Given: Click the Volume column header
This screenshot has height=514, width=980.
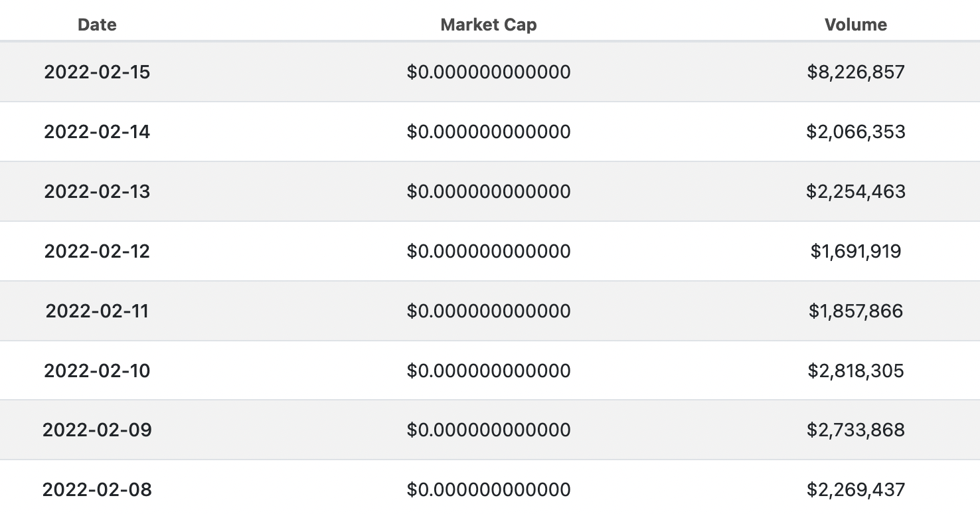Looking at the screenshot, I should [856, 25].
